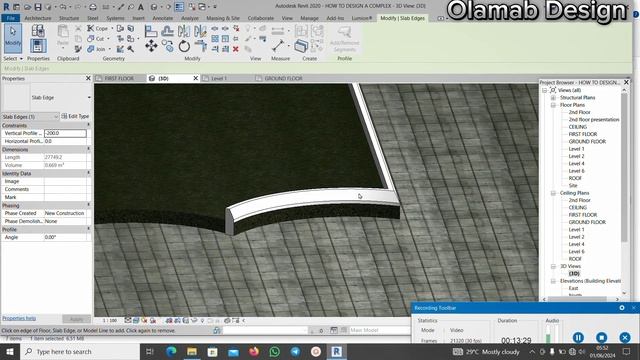The width and height of the screenshot is (640, 360).
Task: Collapse the 3D Views tree node
Action: (553, 266)
